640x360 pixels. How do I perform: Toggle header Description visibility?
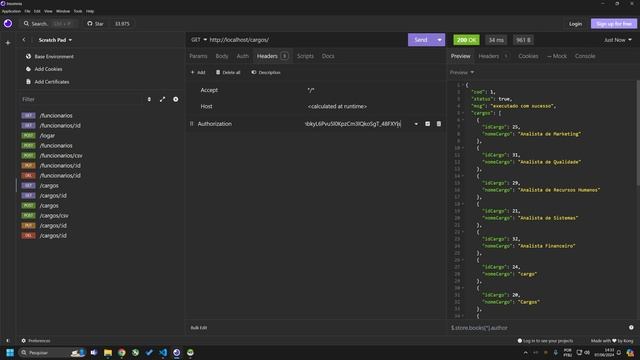tap(266, 72)
